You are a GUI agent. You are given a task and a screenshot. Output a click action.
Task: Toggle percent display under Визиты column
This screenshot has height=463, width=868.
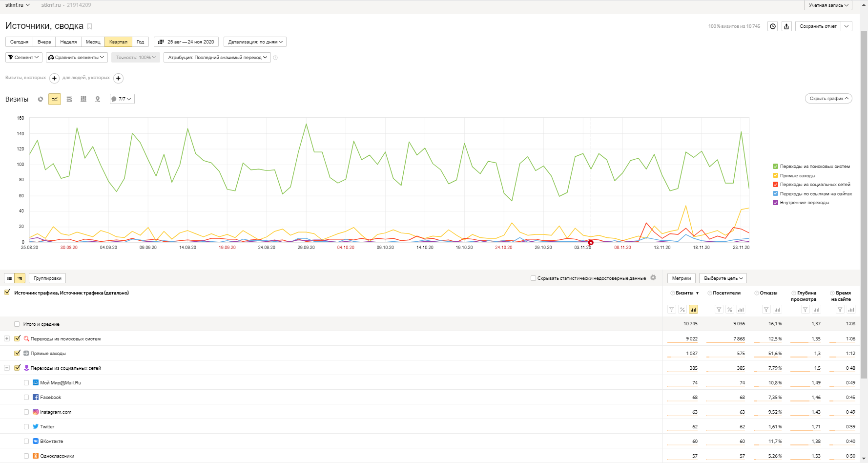[x=682, y=310]
